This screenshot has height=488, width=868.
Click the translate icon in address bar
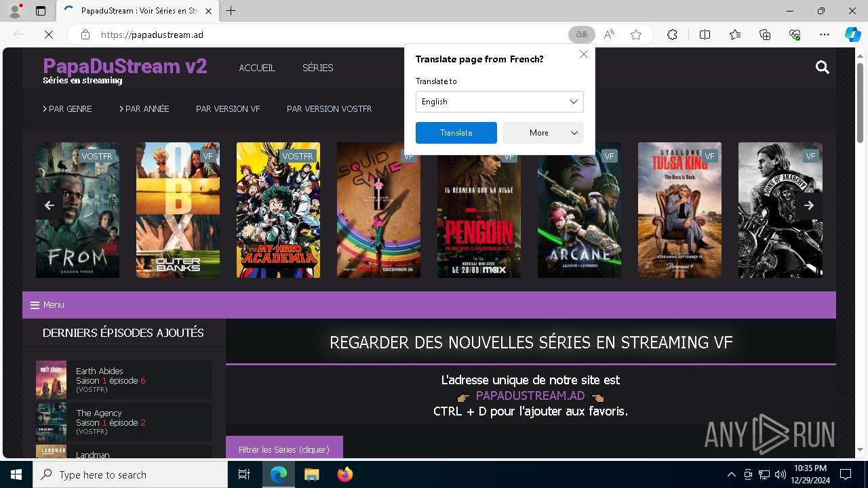[581, 35]
